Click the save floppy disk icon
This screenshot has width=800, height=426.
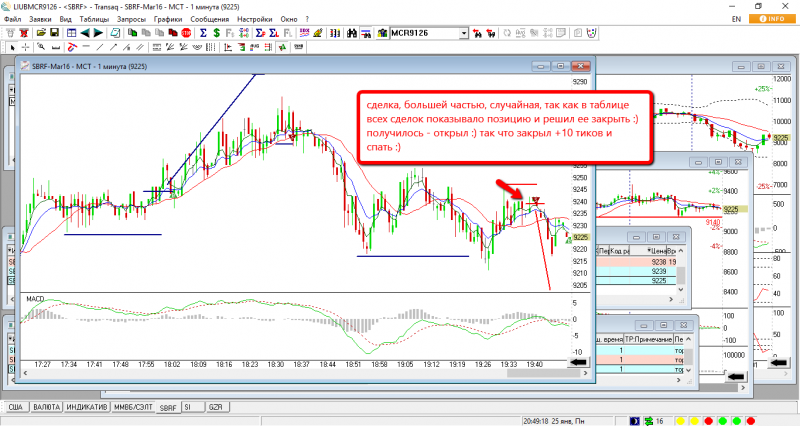[x=54, y=33]
